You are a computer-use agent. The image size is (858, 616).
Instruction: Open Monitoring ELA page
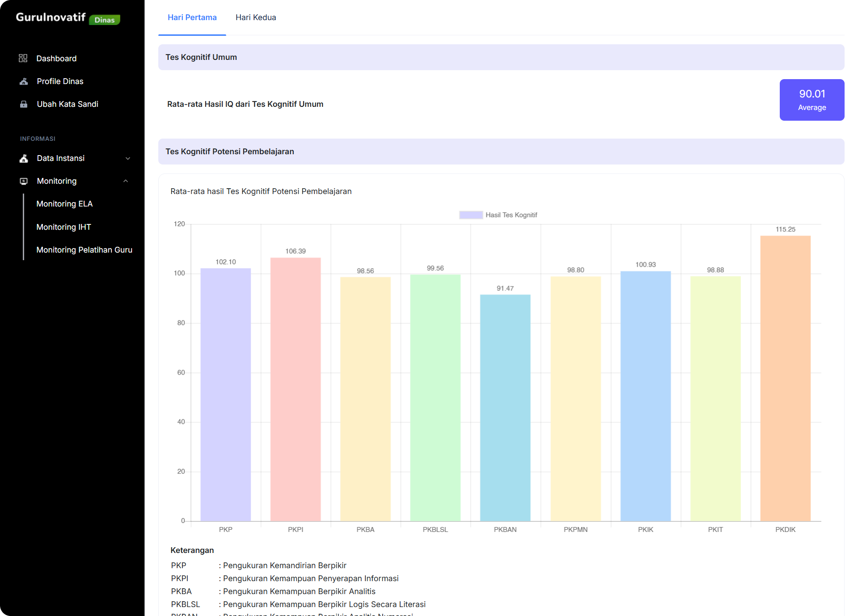click(x=64, y=204)
